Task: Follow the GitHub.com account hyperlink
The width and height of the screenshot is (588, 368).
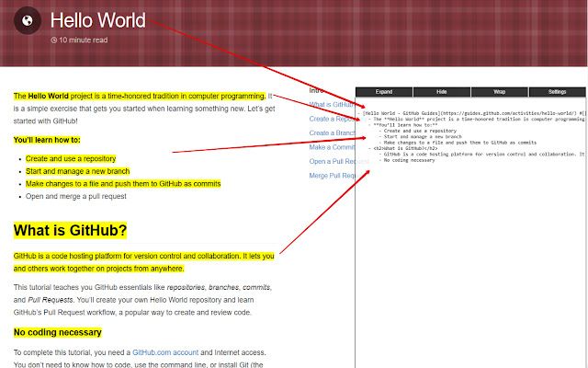Action: click(165, 352)
